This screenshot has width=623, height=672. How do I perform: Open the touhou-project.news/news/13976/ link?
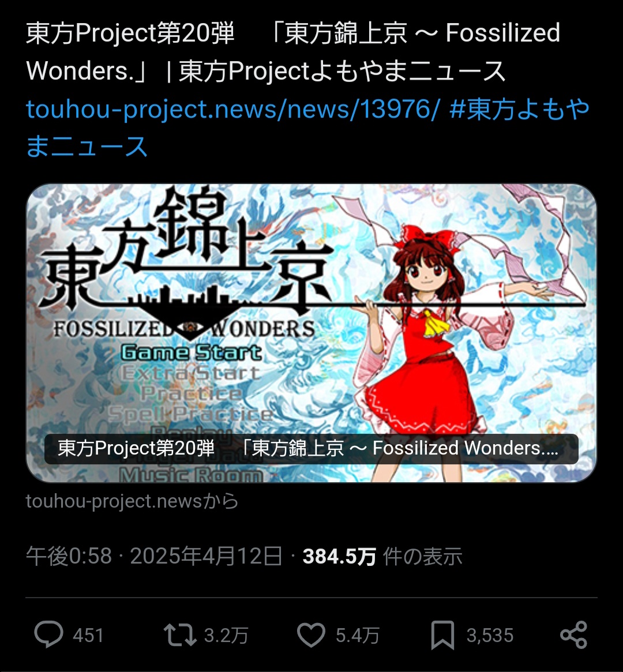[x=232, y=109]
